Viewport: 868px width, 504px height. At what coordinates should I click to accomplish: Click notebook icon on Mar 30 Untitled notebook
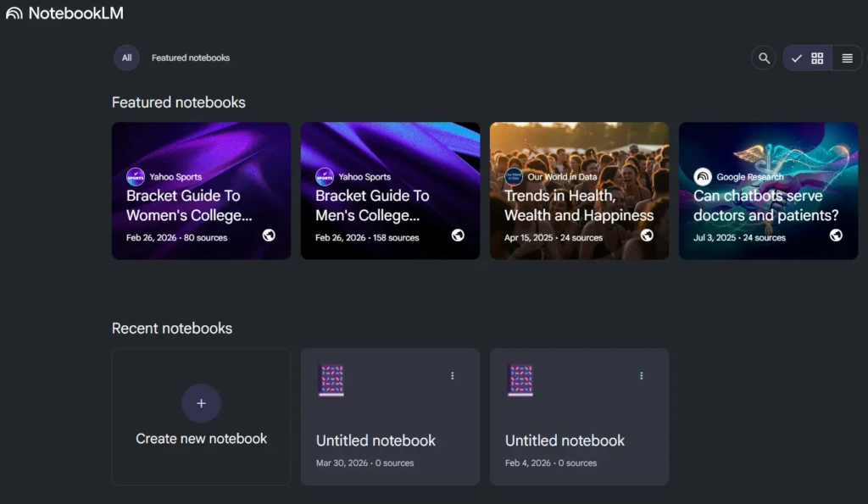(x=331, y=380)
